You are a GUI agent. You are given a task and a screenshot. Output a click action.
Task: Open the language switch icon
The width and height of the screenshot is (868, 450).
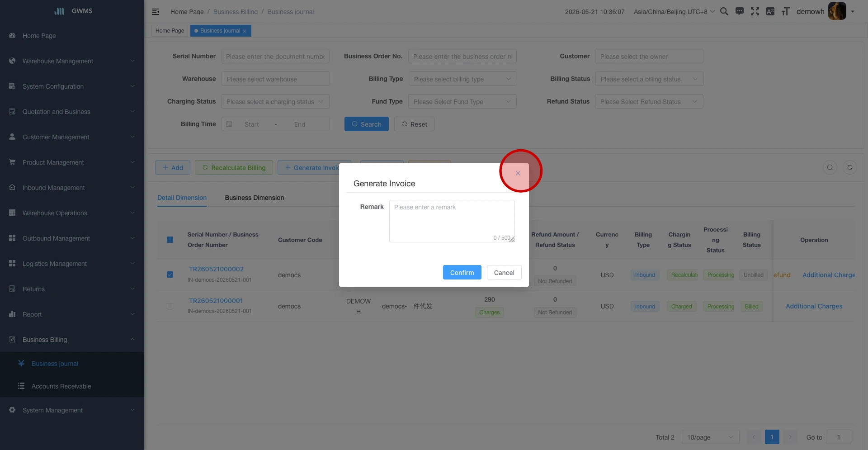(x=770, y=11)
